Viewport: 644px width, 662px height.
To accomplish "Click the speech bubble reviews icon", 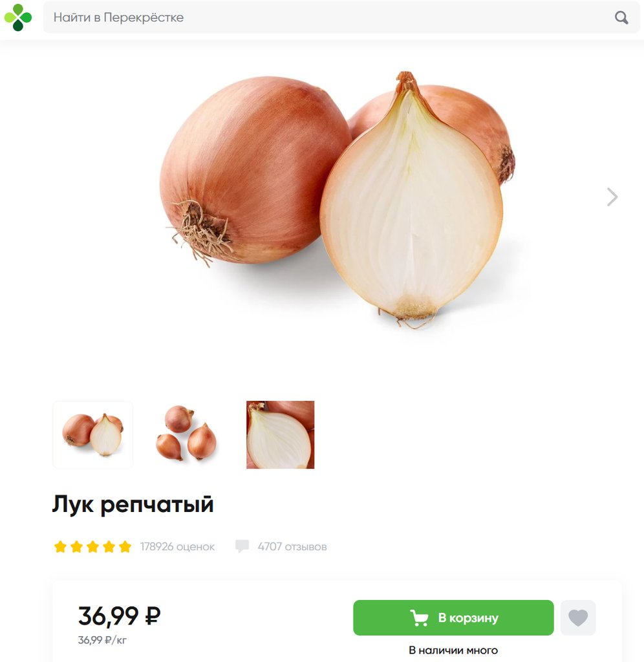I will coord(242,546).
